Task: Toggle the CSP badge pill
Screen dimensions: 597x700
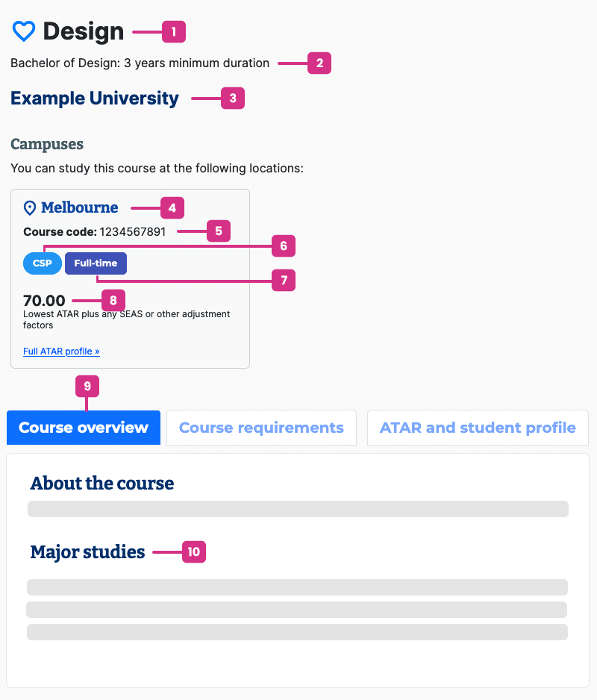Action: pos(42,263)
